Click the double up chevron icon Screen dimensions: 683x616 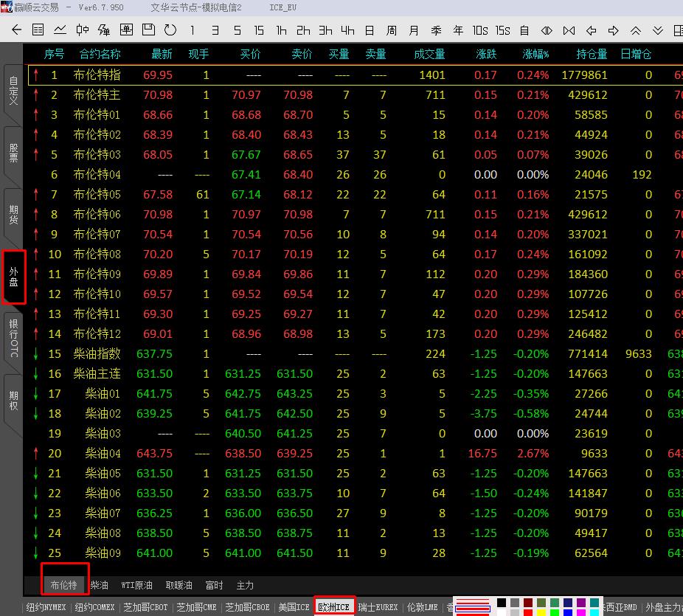click(x=635, y=30)
